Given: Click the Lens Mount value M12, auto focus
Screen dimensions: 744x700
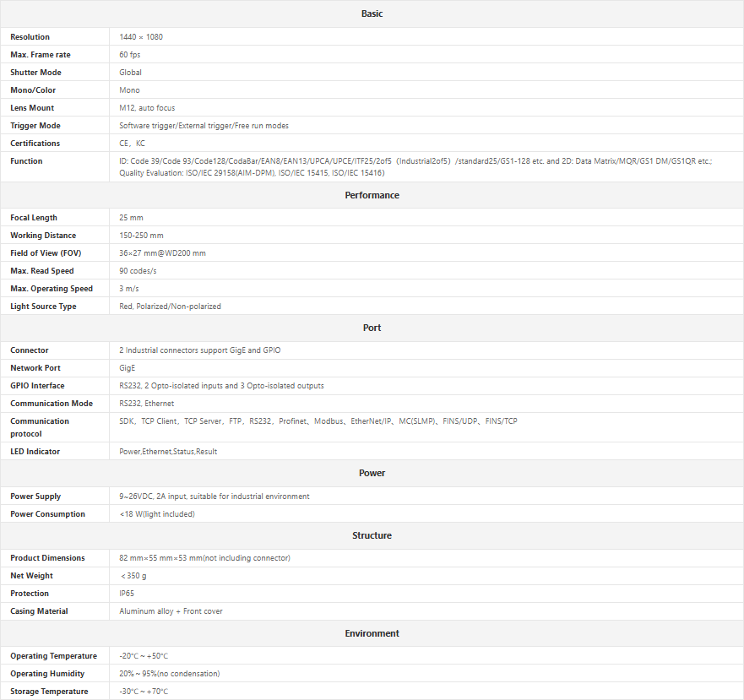Looking at the screenshot, I should 148,108.
